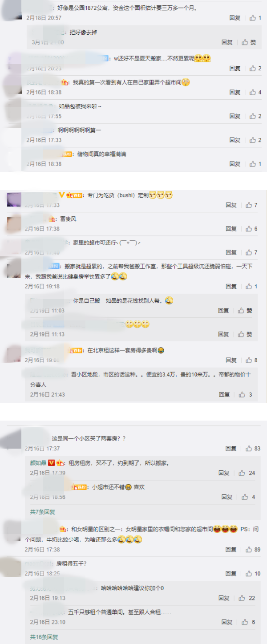Expand 共7条回复 replies

(x=43, y=512)
